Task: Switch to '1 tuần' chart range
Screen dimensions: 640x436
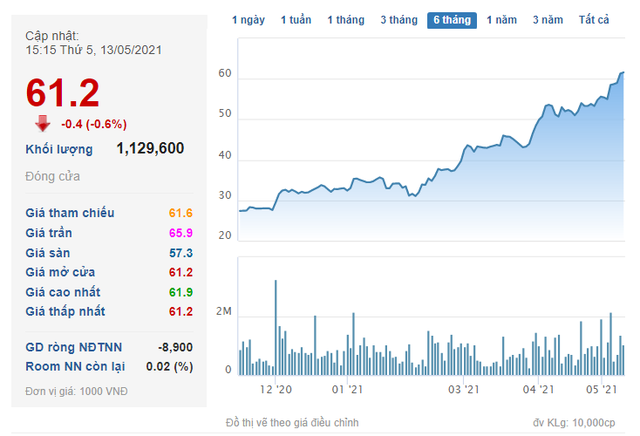Action: coord(296,20)
